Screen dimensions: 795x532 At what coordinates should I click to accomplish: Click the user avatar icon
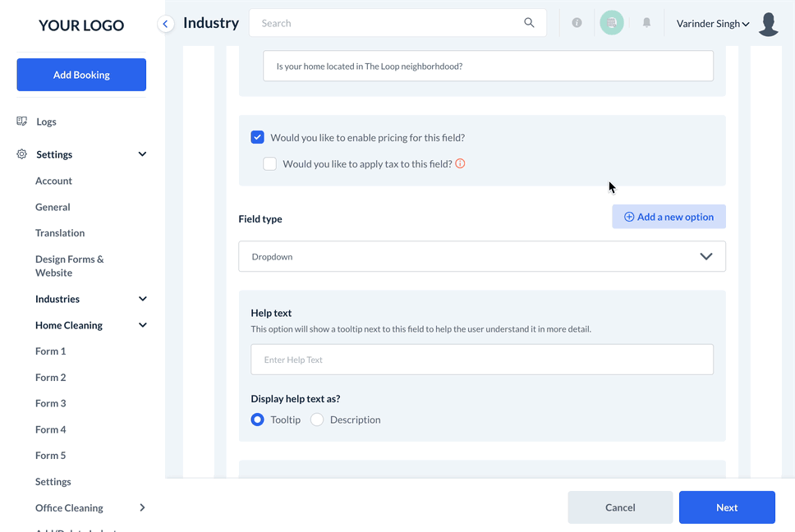(x=769, y=24)
